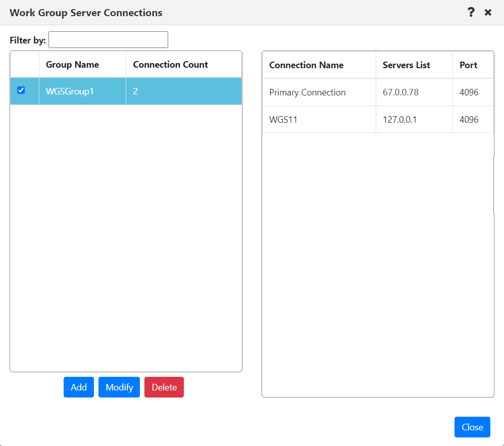The height and width of the screenshot is (446, 504).
Task: Select the Primary Connection row name
Action: tap(307, 92)
